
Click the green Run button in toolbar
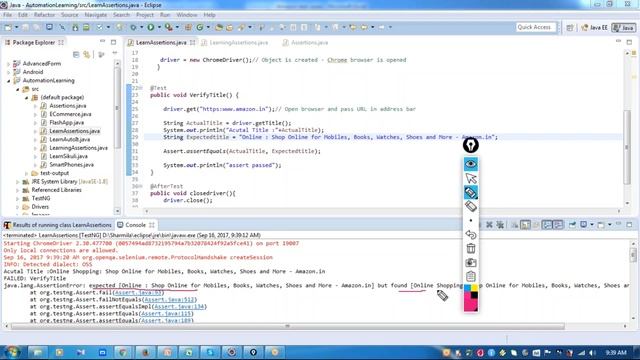click(x=151, y=27)
